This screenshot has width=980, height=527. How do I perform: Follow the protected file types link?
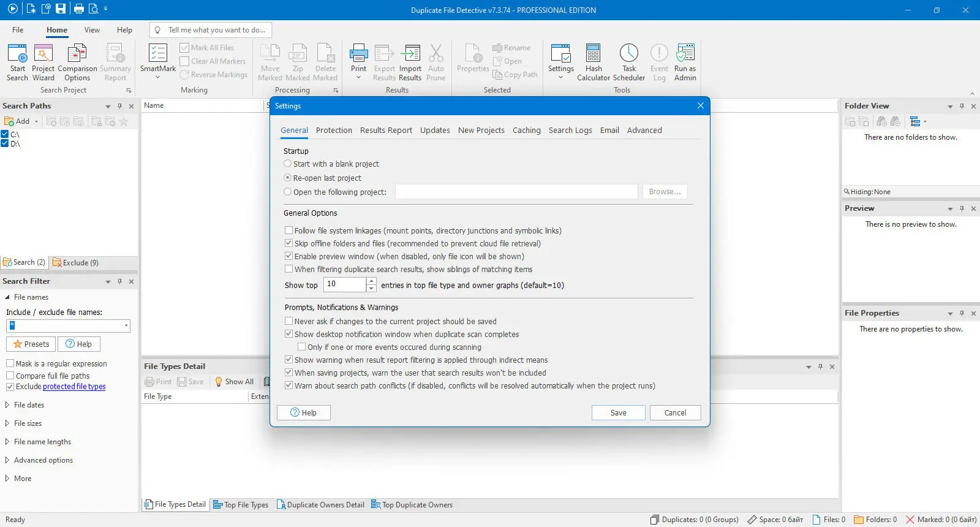(74, 387)
